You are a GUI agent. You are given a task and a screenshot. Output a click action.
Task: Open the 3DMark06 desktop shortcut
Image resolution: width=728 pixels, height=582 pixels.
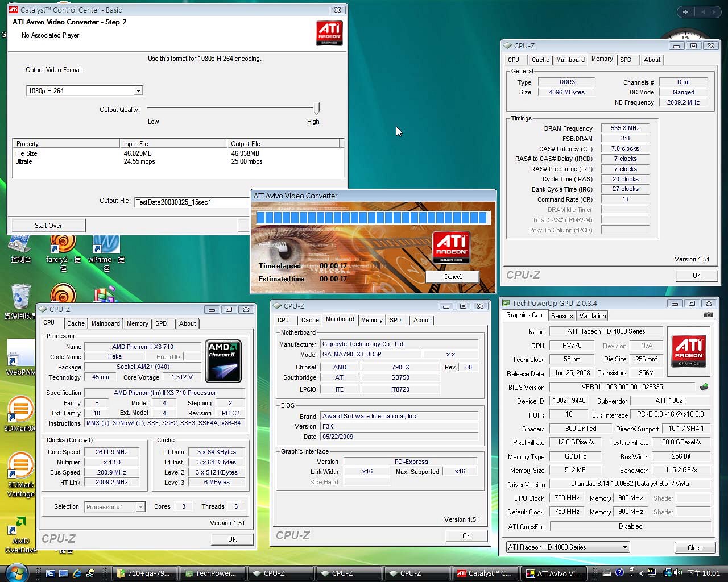point(20,414)
